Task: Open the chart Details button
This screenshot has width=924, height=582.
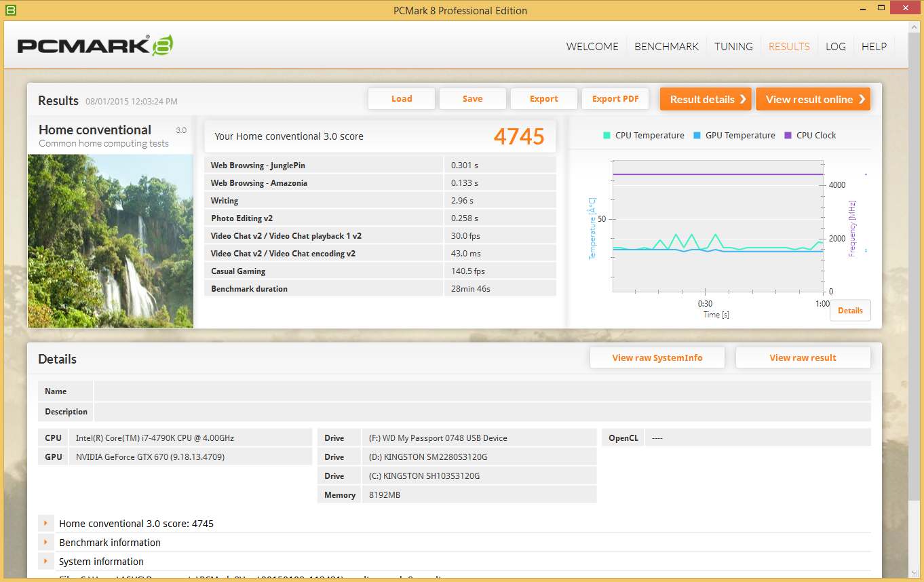Action: [850, 311]
